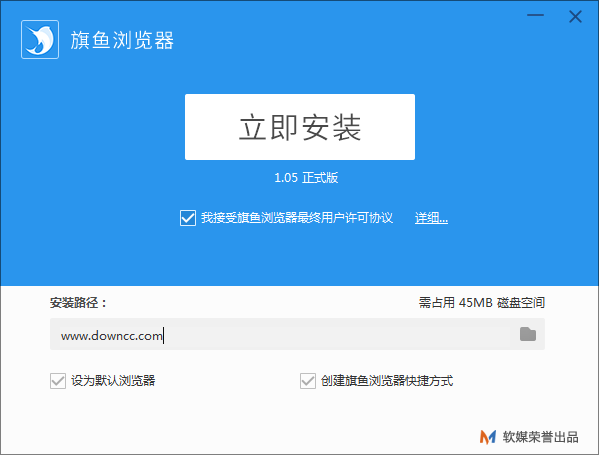Click the 立即安装 install button

point(300,127)
